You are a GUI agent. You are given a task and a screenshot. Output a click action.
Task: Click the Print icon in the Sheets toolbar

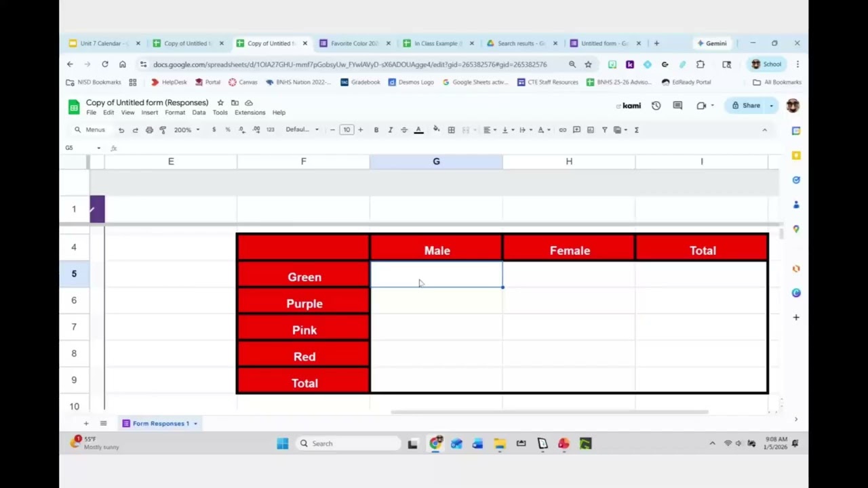tap(149, 129)
